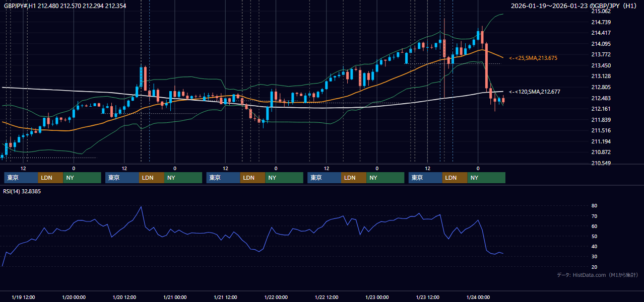The image size is (644, 302).
Task: Select the 1/22 00:00 time label
Action: tap(276, 297)
